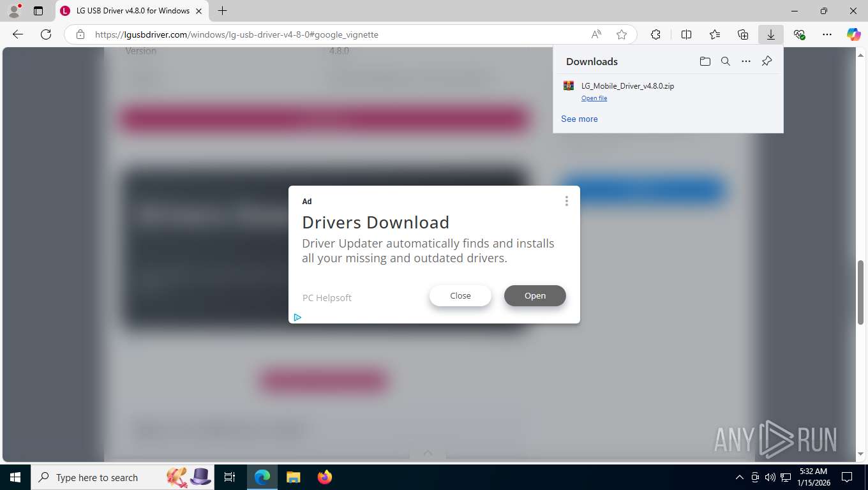Go back to the previous page
The image size is (868, 490).
18,34
